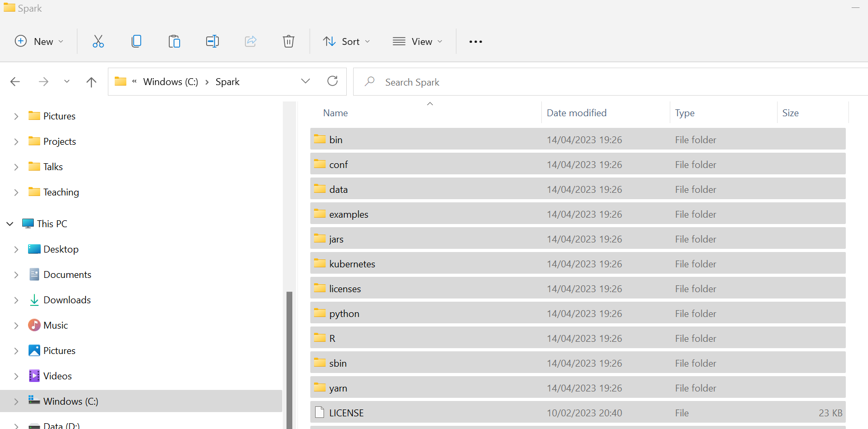Open recent locations dropdown chevron
The width and height of the screenshot is (868, 429).
pos(67,81)
